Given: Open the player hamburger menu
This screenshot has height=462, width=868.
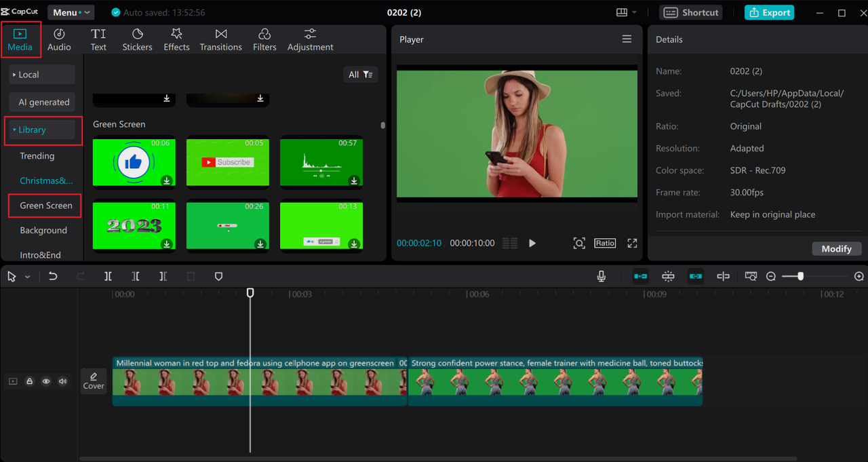Looking at the screenshot, I should click(627, 39).
